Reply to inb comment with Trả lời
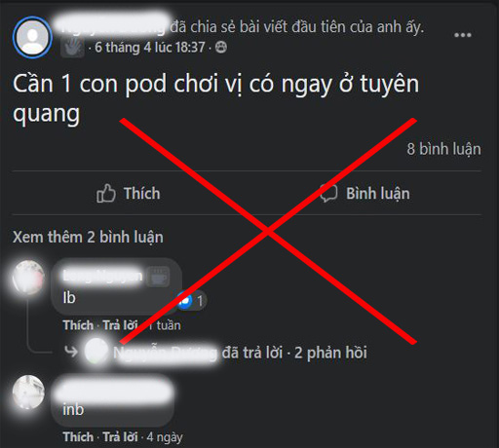Screen dimensions: 499x448 120,437
